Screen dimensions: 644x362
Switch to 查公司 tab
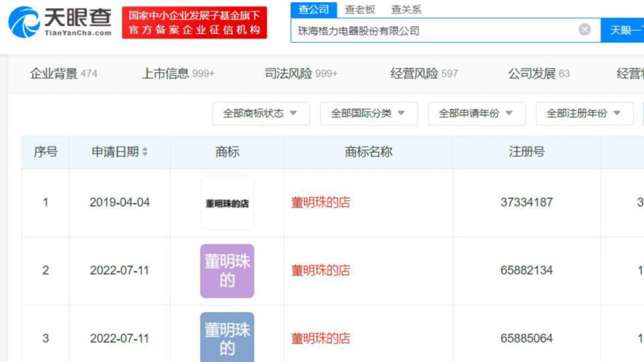coord(313,9)
